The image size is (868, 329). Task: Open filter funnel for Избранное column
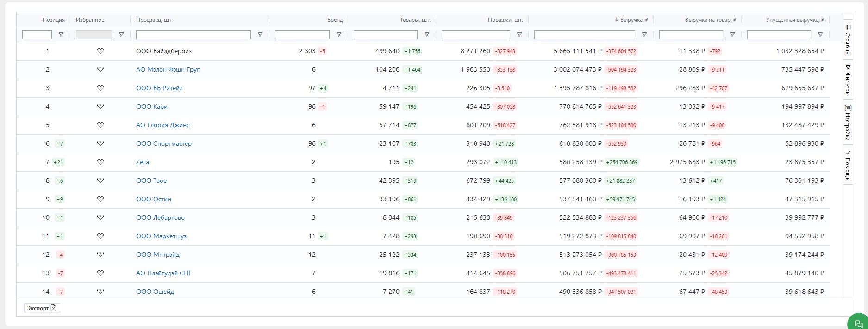(121, 35)
